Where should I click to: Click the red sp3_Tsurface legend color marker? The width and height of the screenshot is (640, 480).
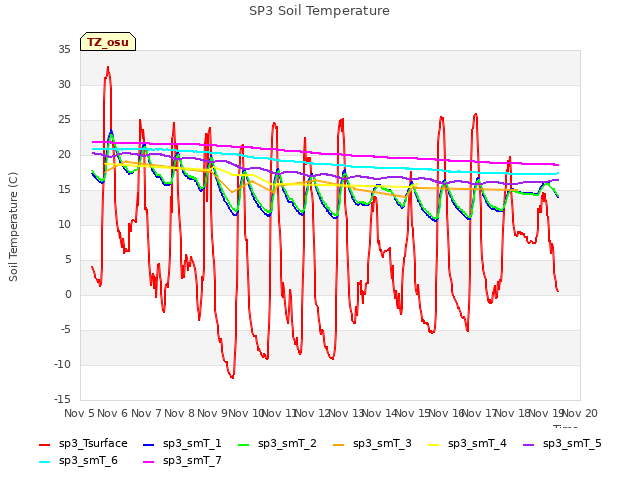point(44,444)
